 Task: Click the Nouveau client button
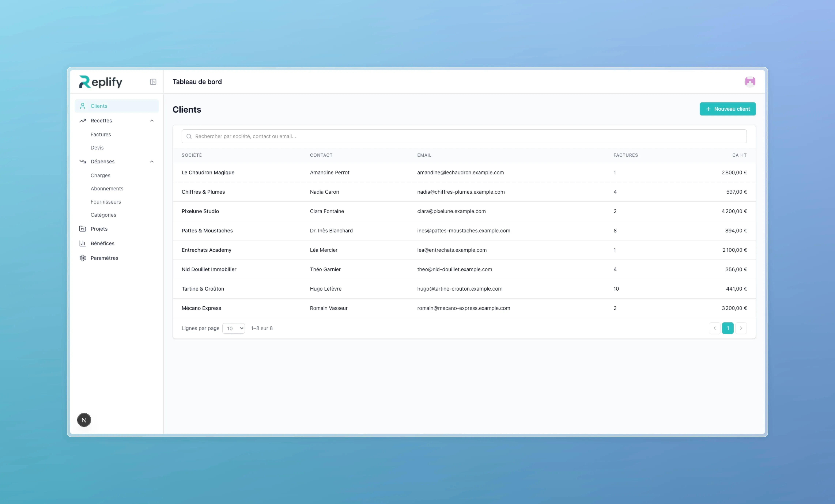coord(727,109)
